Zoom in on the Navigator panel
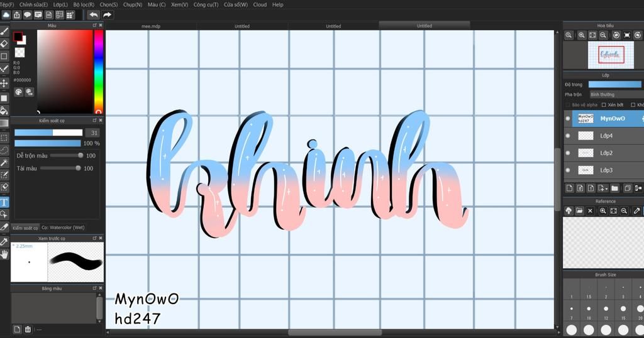Image resolution: width=644 pixels, height=338 pixels. (582, 35)
